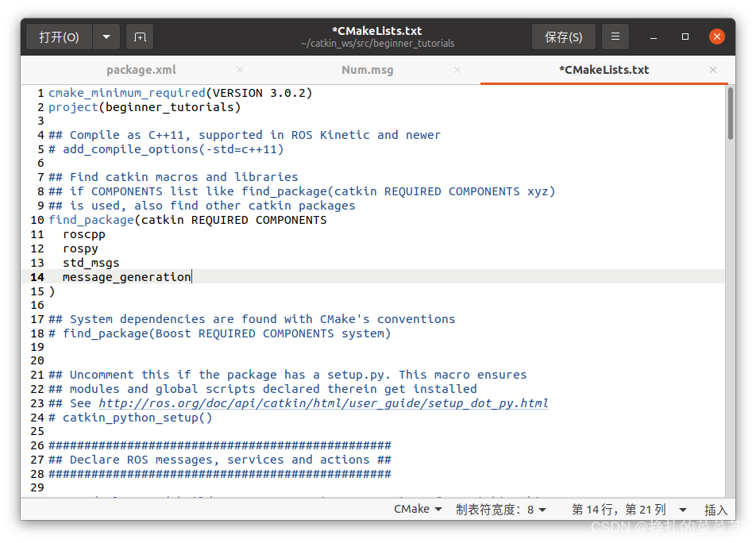Open the CMake syntax highlighting selector
Viewport: 756px width, 543px height.
click(418, 509)
